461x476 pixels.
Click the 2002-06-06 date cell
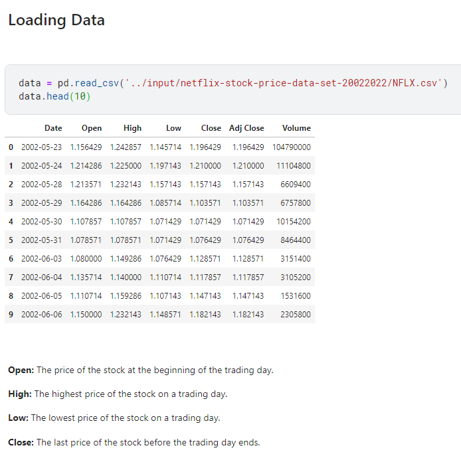pos(42,314)
